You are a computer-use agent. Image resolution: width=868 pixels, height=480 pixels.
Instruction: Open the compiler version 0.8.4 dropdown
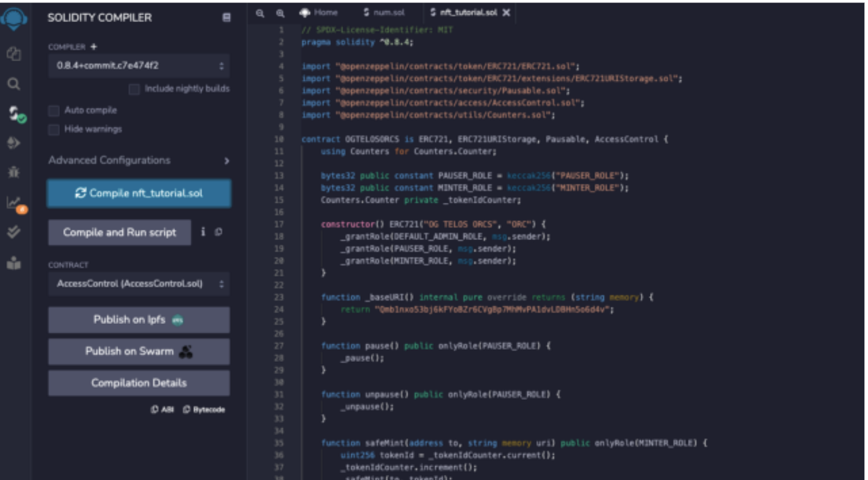tap(139, 66)
